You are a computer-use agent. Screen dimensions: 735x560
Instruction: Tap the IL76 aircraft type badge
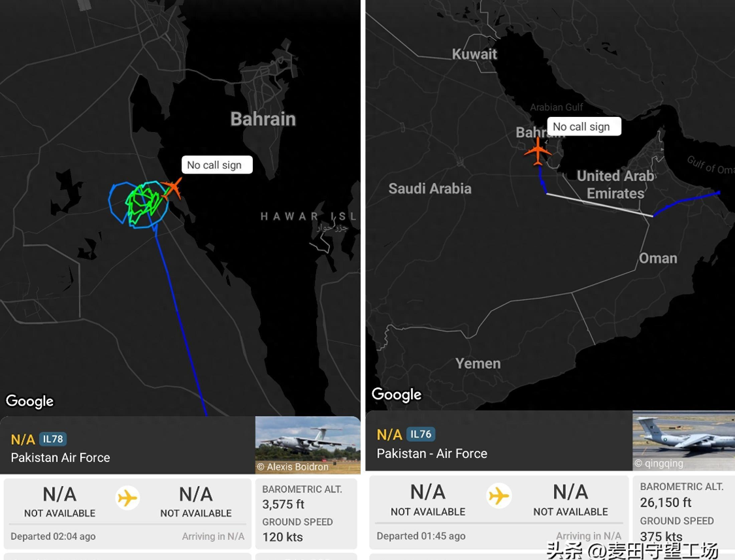point(421,434)
